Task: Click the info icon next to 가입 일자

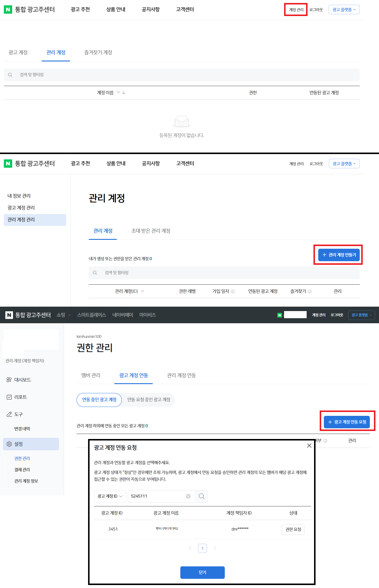Action: click(x=233, y=291)
